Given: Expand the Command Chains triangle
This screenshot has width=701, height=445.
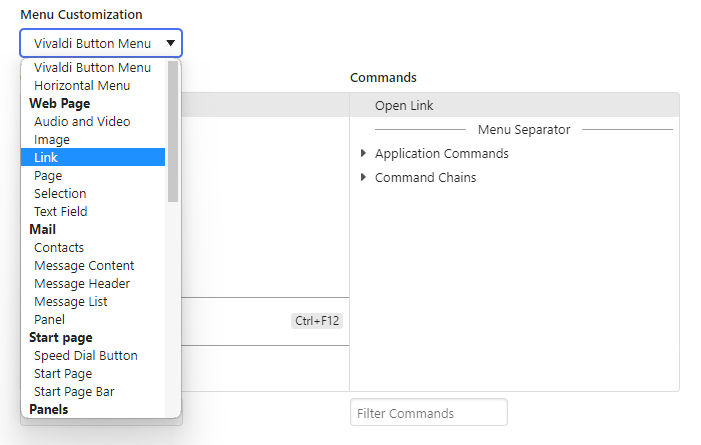Looking at the screenshot, I should [x=363, y=178].
